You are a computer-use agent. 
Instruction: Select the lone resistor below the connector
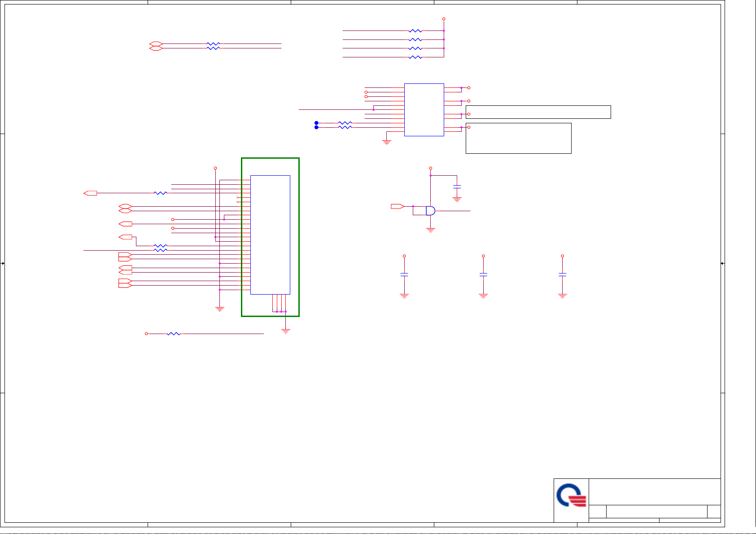(x=174, y=334)
